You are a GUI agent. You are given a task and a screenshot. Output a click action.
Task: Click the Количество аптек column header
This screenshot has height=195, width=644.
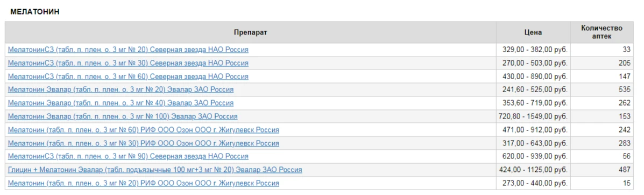tap(601, 32)
